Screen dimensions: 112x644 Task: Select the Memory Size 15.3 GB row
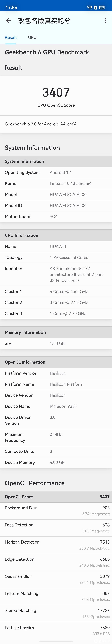pos(56,343)
